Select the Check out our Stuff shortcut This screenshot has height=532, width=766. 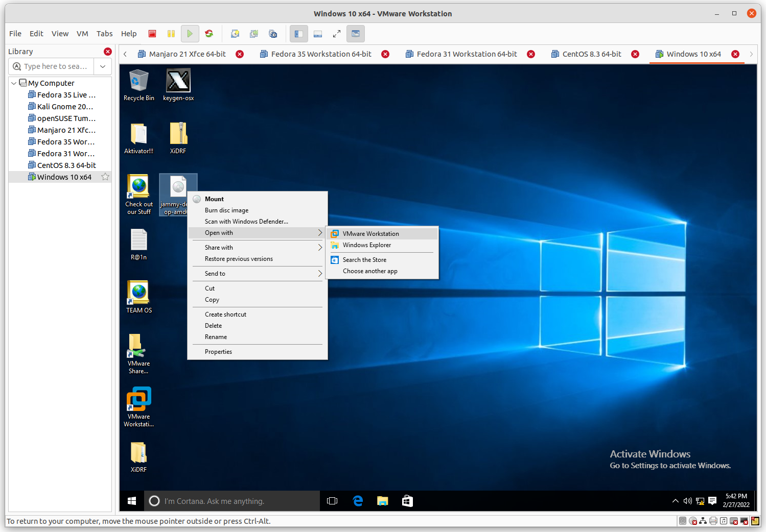(139, 195)
